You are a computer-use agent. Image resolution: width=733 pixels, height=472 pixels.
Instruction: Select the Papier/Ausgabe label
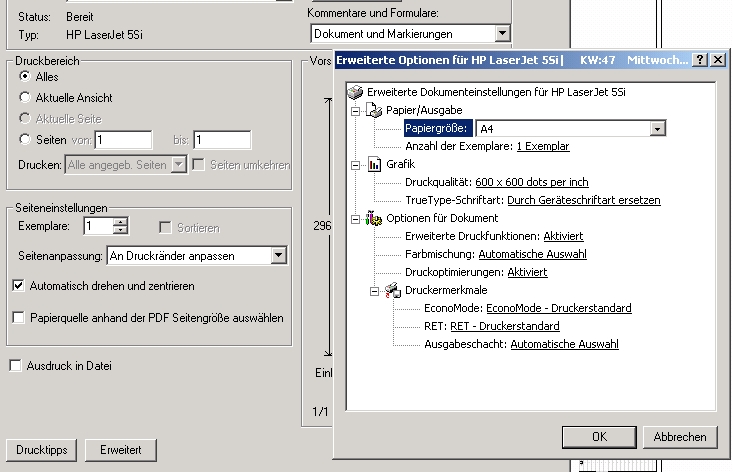[x=424, y=110]
